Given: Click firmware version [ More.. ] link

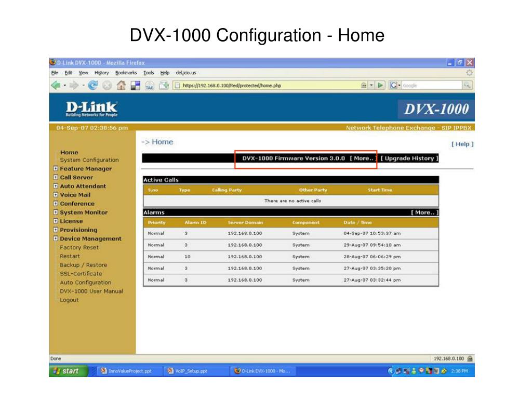Looking at the screenshot, I should [x=363, y=158].
